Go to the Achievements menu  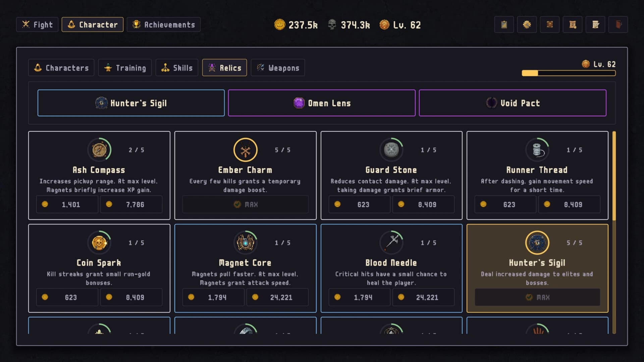[164, 24]
